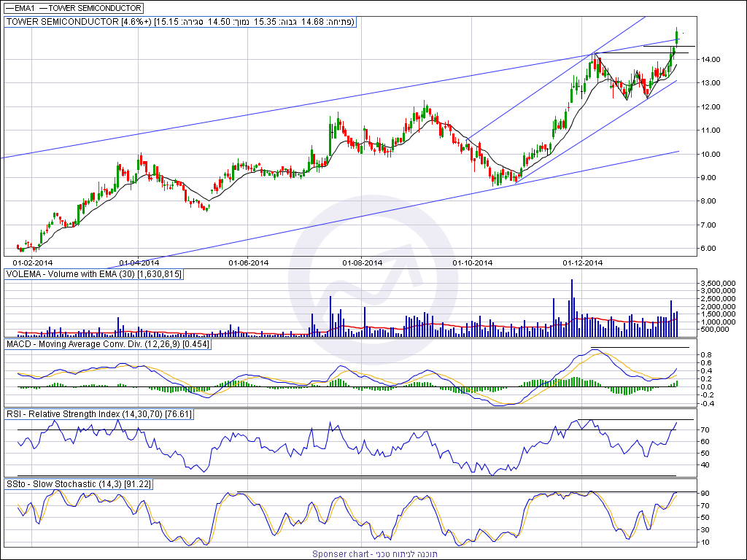Click the 01-12-2014 date marker

pos(581,262)
